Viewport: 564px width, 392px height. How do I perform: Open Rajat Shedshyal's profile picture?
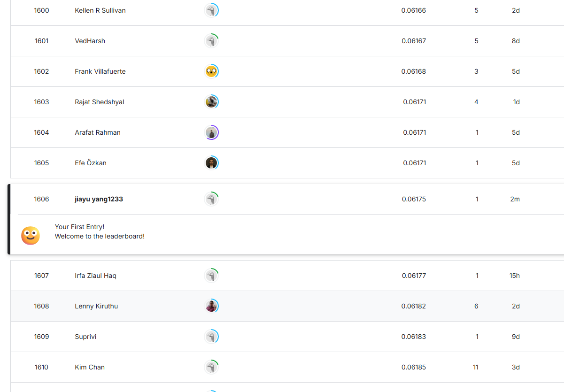(x=211, y=102)
